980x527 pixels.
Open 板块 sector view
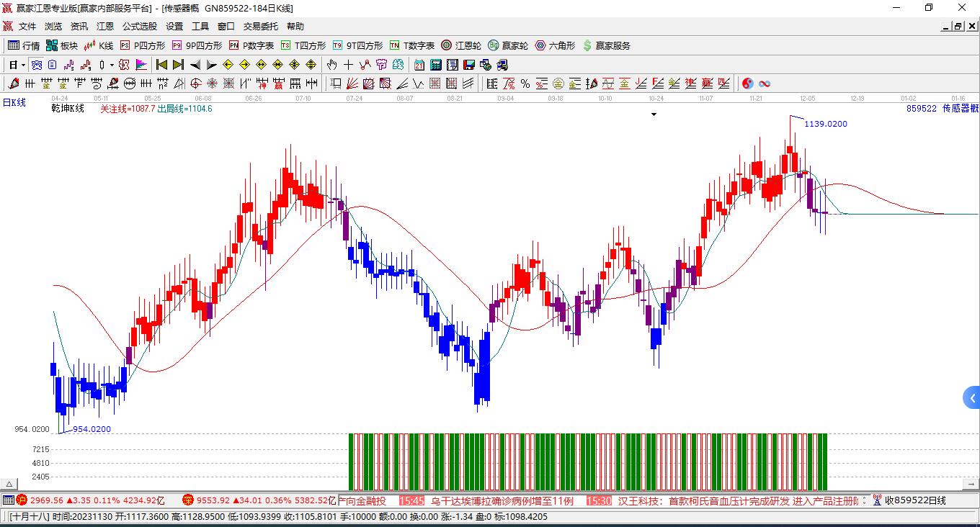click(x=62, y=45)
